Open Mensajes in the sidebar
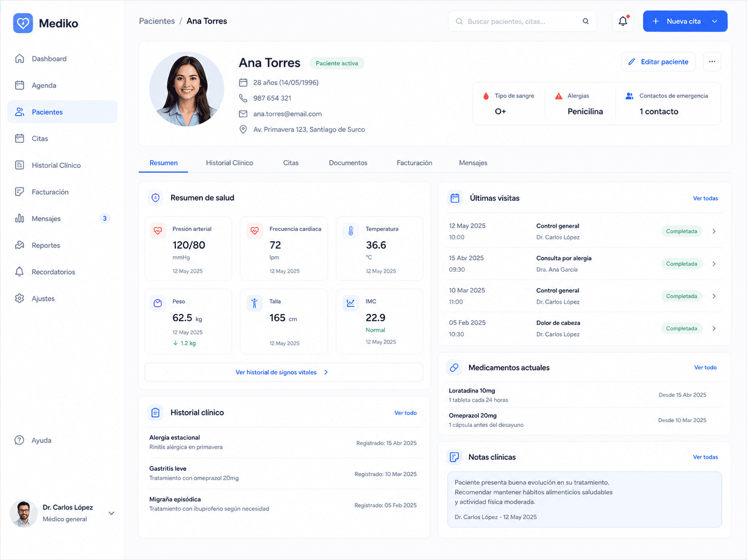The image size is (747, 560). pos(62,219)
